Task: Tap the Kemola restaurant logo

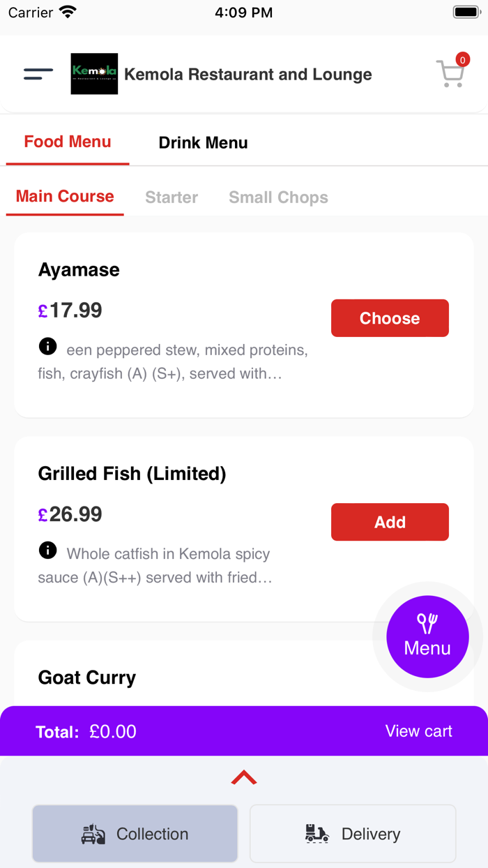Action: [94, 73]
